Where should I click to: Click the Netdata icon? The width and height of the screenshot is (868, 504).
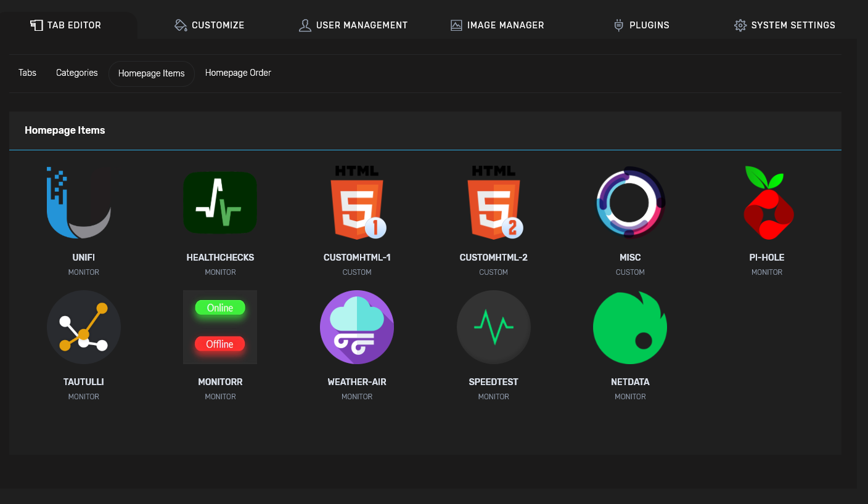tap(630, 327)
